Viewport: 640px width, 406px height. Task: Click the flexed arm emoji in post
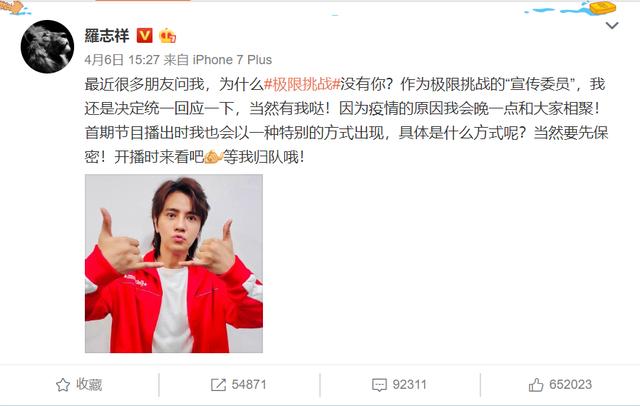[213, 157]
